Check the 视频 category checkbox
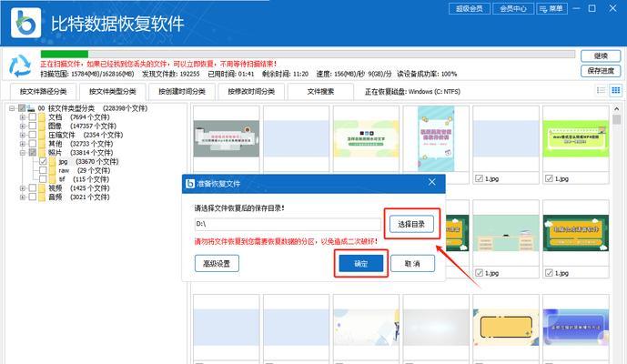Viewport: 627px width, 364px height. coord(33,187)
